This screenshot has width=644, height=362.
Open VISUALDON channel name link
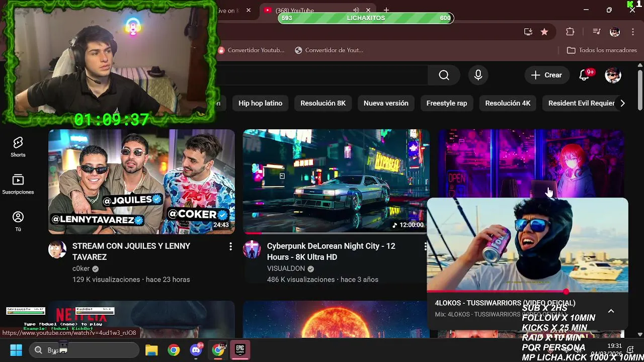point(286,268)
